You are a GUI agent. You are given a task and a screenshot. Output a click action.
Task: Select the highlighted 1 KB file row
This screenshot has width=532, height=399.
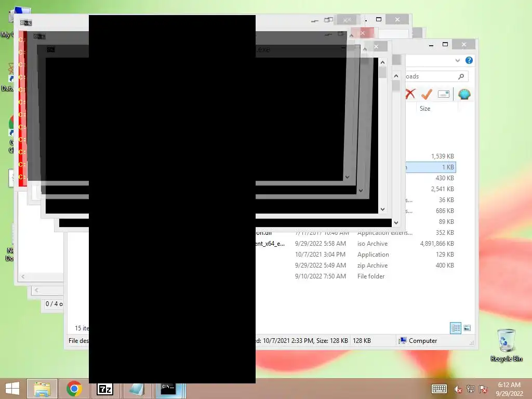coord(430,167)
